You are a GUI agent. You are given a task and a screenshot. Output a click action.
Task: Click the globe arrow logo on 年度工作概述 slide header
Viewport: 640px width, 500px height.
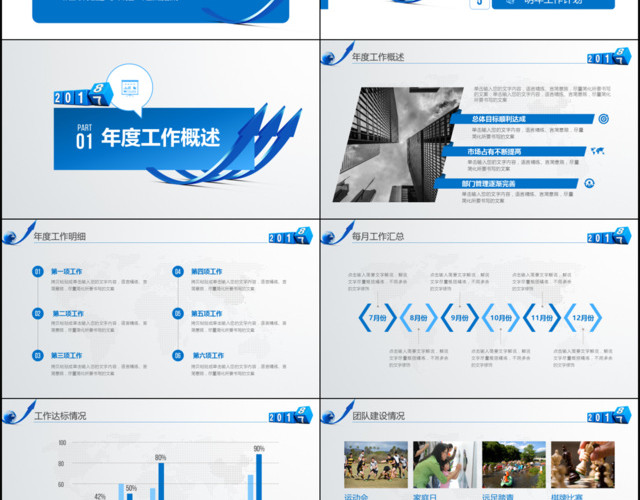[337, 54]
